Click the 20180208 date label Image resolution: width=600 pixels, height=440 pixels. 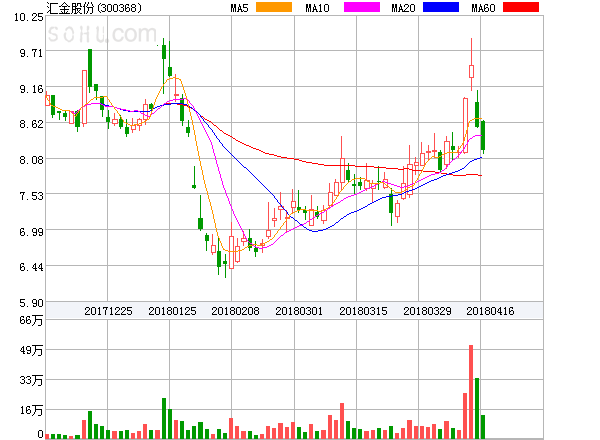click(235, 311)
